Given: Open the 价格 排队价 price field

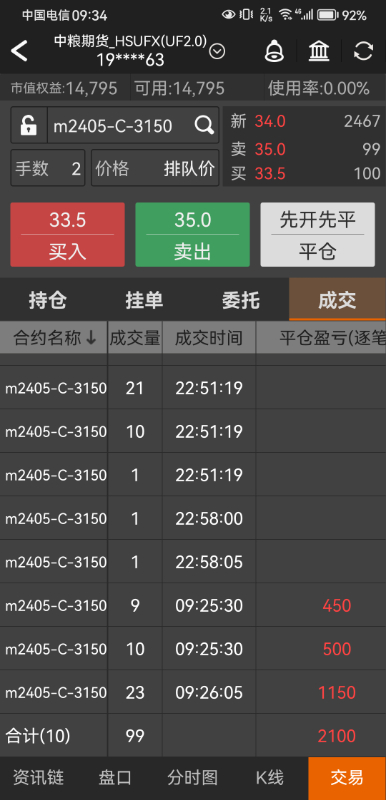Looking at the screenshot, I should point(155,168).
